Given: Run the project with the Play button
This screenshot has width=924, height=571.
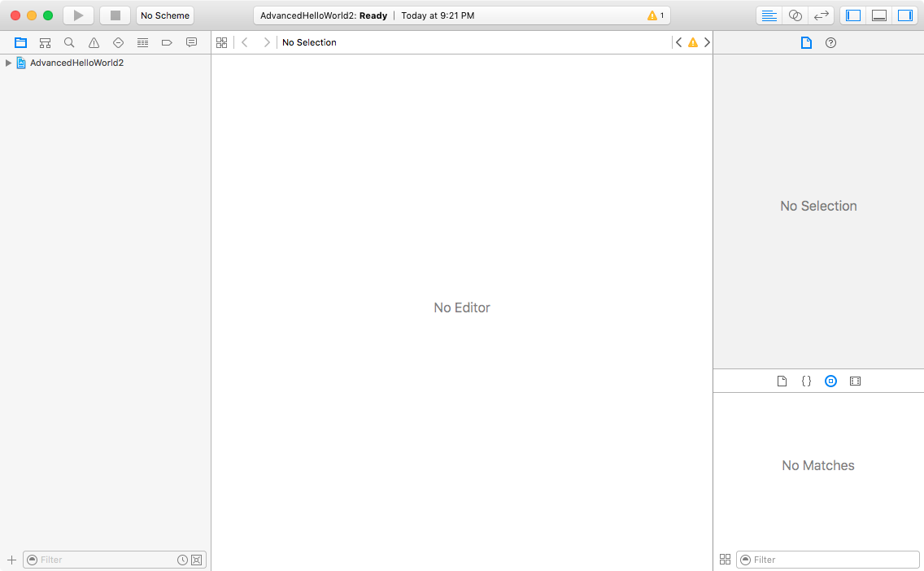Looking at the screenshot, I should [78, 15].
